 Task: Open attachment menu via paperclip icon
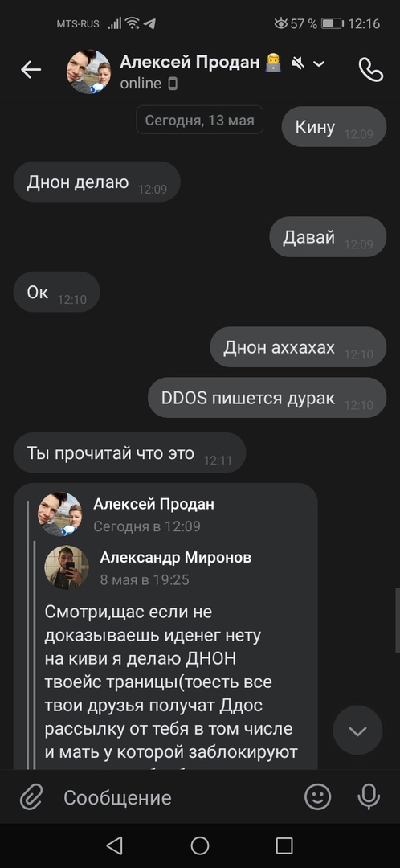31,797
